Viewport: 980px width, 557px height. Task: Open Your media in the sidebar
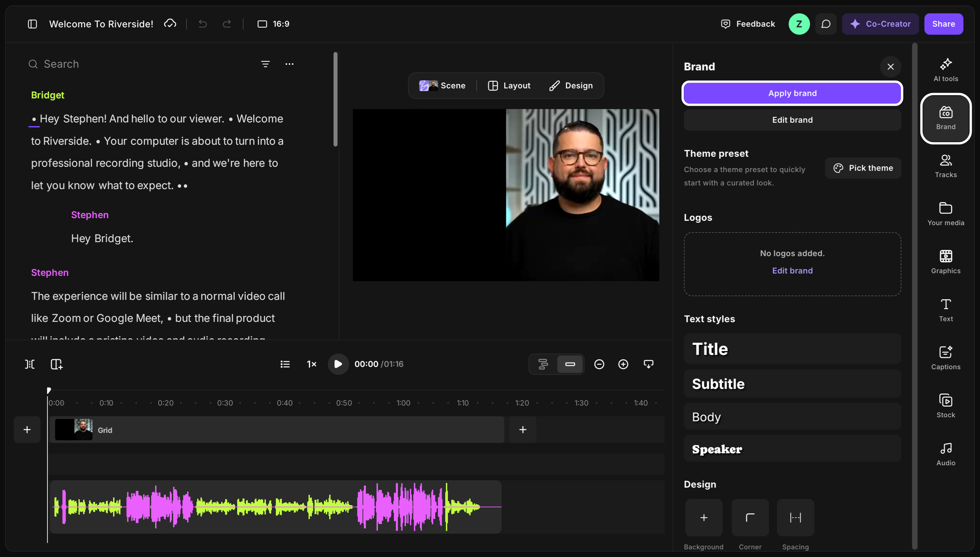click(946, 214)
